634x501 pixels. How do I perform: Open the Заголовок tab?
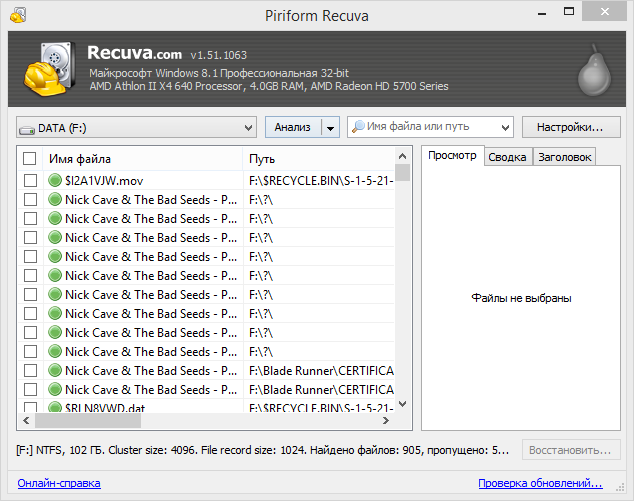(x=564, y=157)
